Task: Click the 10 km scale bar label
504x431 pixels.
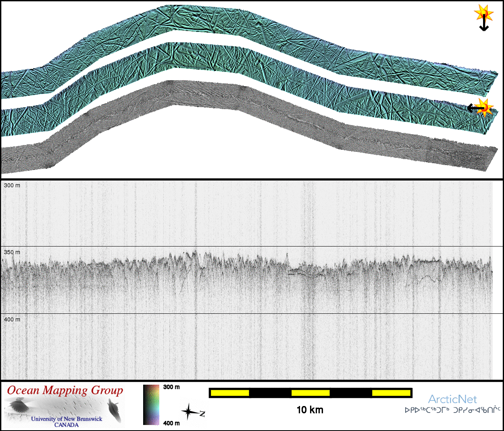Action: coord(310,410)
